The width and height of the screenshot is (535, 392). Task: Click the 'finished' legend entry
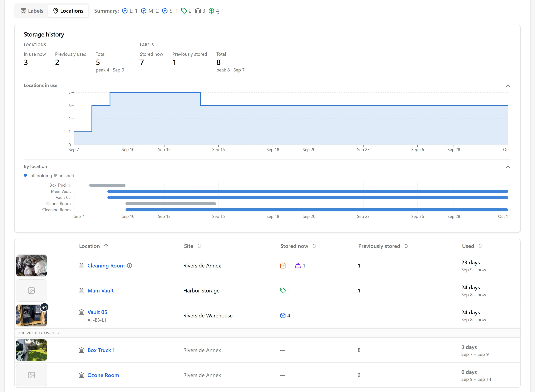coord(64,176)
